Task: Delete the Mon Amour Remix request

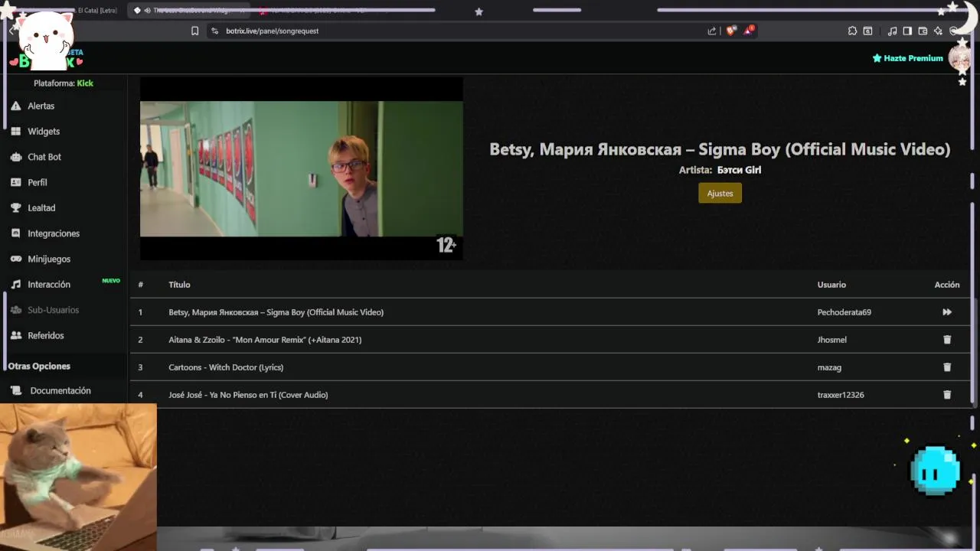Action: coord(947,340)
